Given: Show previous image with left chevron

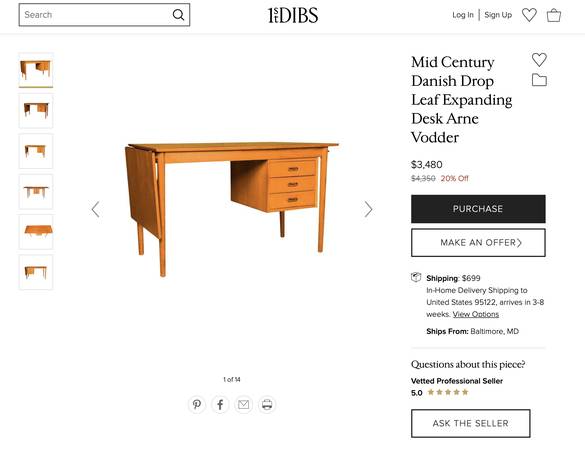Looking at the screenshot, I should [96, 209].
